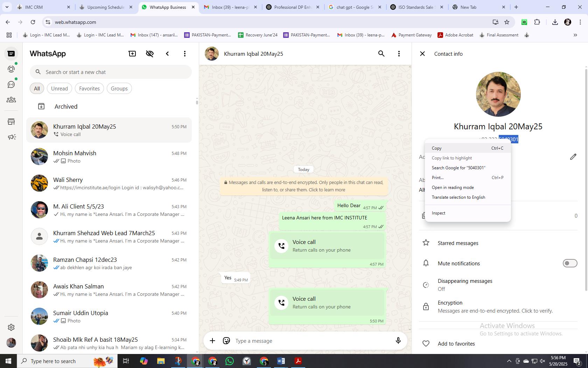Image resolution: width=588 pixels, height=368 pixels.
Task: Click the Search or start a new chat field
Action: coord(111,72)
